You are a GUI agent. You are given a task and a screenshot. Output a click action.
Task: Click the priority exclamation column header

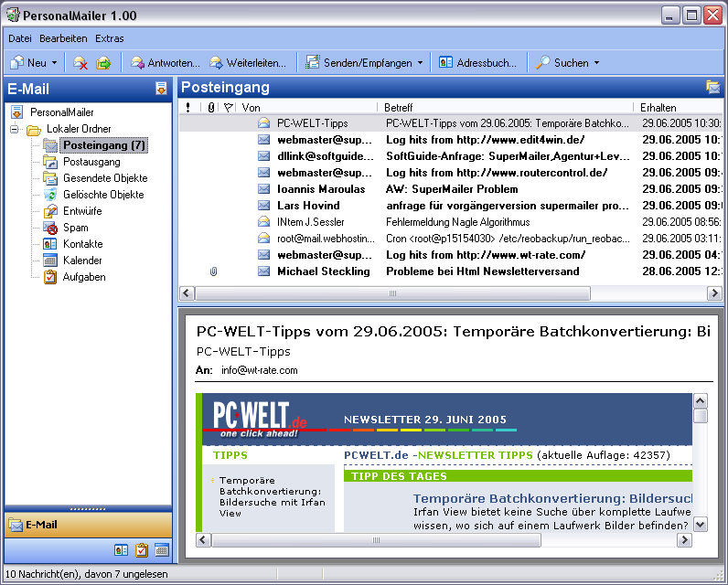coord(187,108)
